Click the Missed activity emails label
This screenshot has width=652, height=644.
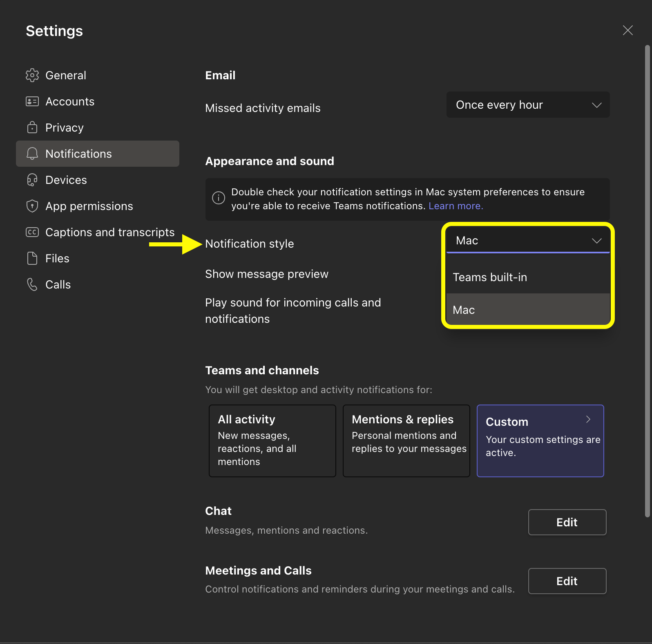263,108
